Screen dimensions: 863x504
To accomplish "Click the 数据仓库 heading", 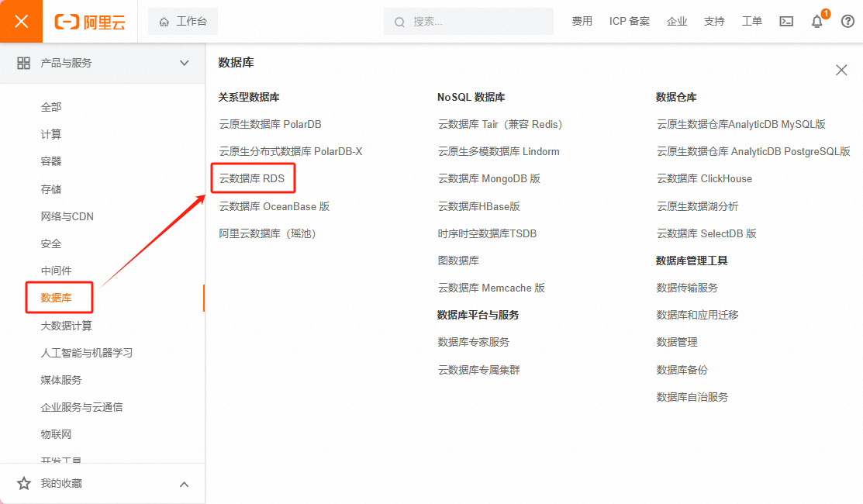I will point(676,98).
